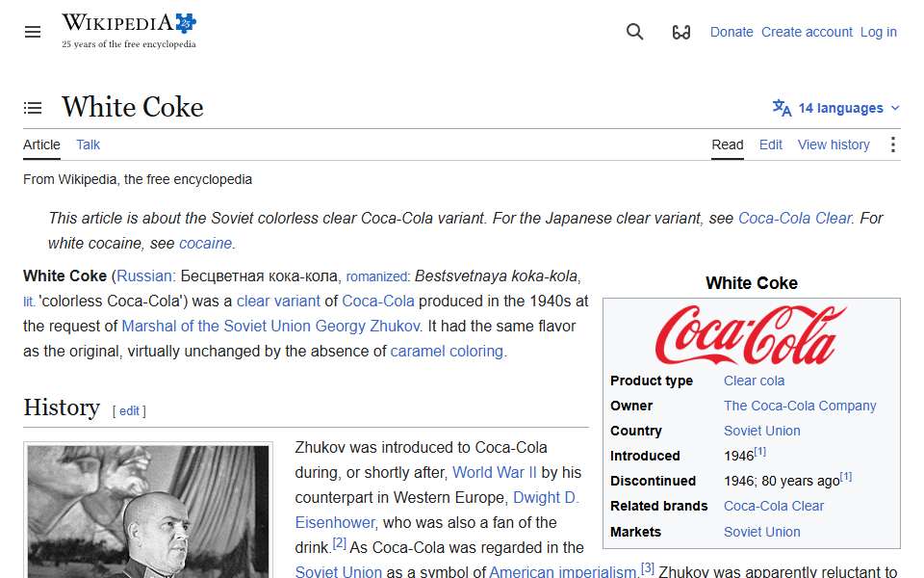Open Coca-Cola Clear related brands link
Screen dimensions: 924x578
pos(773,506)
